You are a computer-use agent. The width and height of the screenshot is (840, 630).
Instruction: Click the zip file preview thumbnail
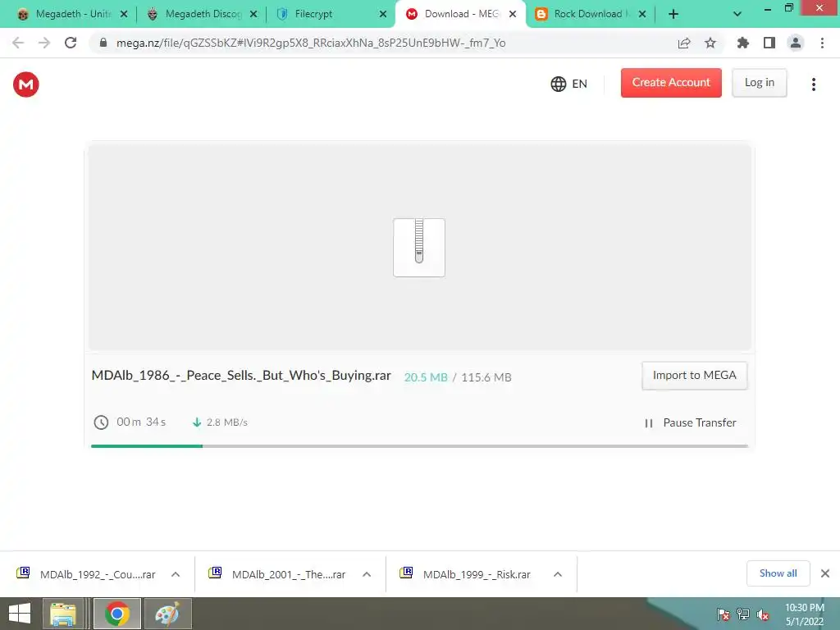point(419,248)
